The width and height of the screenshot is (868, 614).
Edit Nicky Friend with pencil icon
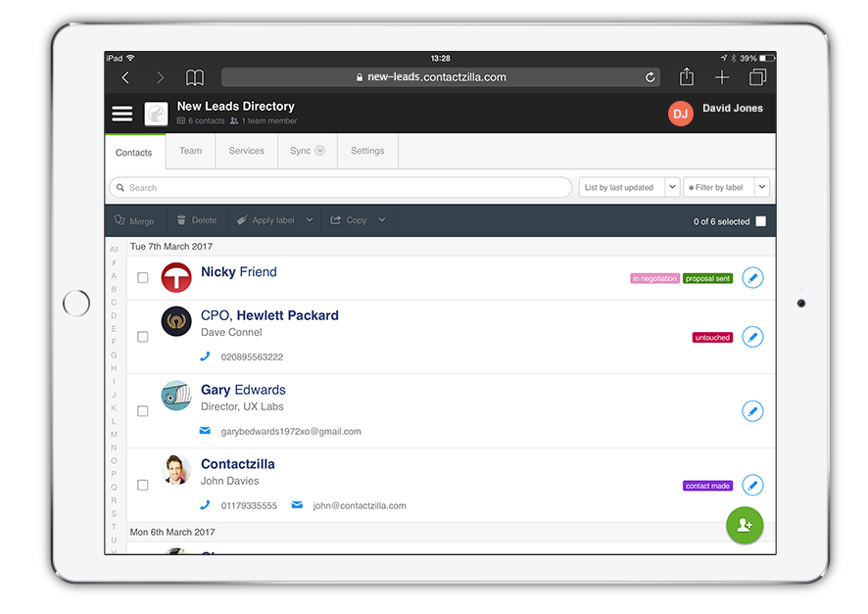[752, 278]
